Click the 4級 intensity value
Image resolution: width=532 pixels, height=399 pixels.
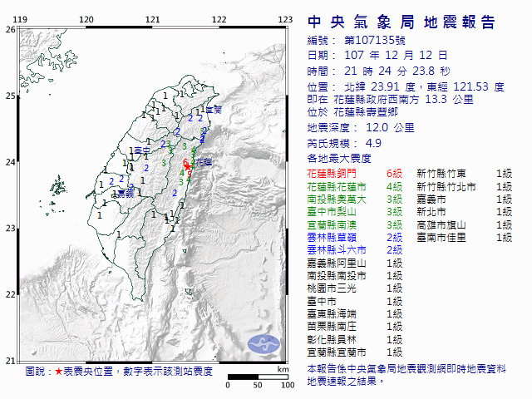tap(394, 186)
